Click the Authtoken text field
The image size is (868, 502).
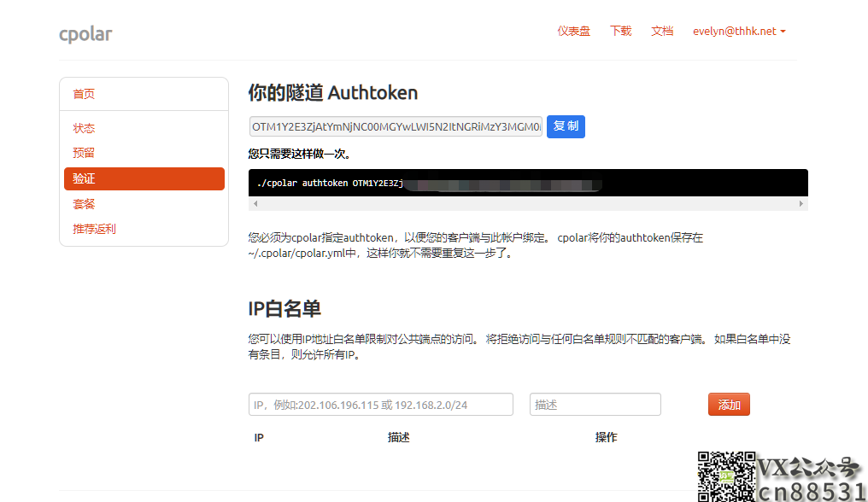tap(396, 126)
